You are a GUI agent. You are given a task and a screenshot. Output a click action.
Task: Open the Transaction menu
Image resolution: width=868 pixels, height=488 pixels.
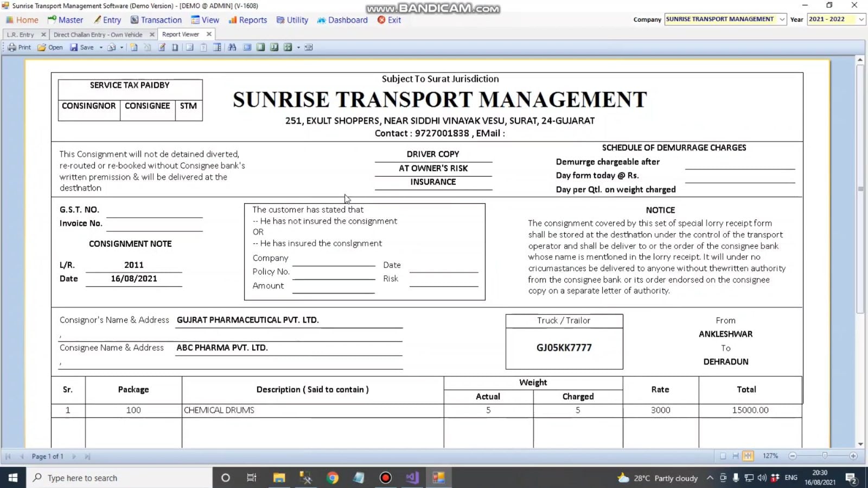point(156,20)
